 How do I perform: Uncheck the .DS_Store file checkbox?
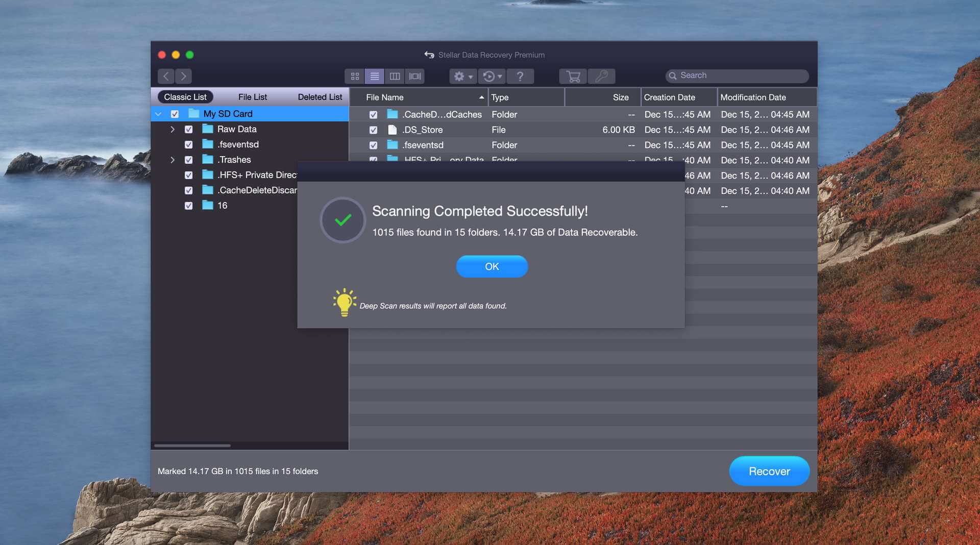(x=373, y=130)
